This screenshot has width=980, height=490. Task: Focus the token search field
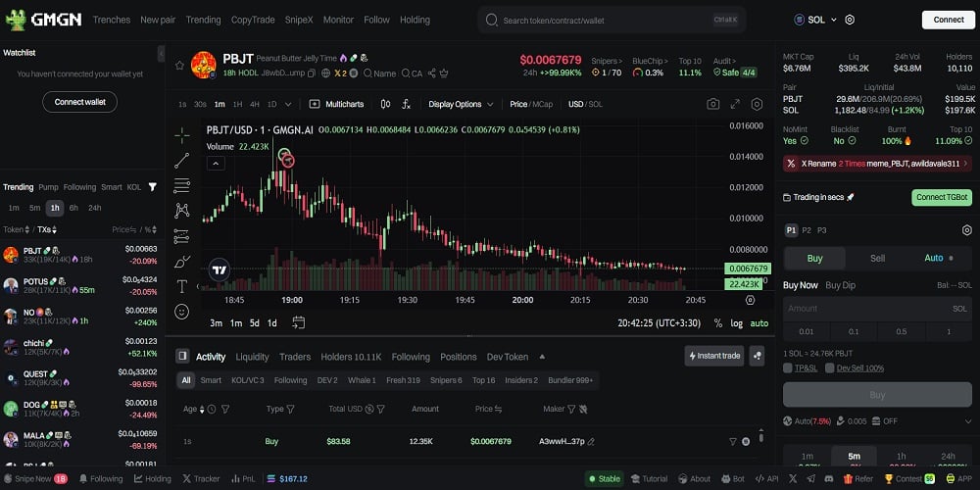[x=612, y=20]
